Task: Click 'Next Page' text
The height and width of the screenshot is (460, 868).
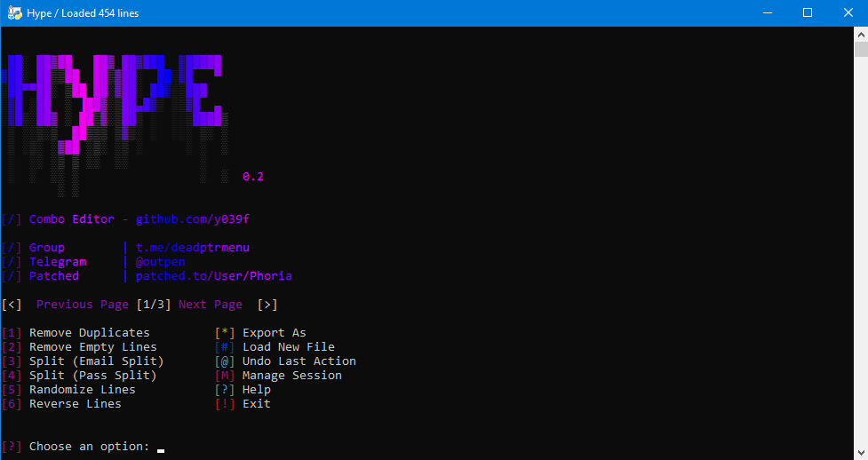Action: click(x=211, y=305)
